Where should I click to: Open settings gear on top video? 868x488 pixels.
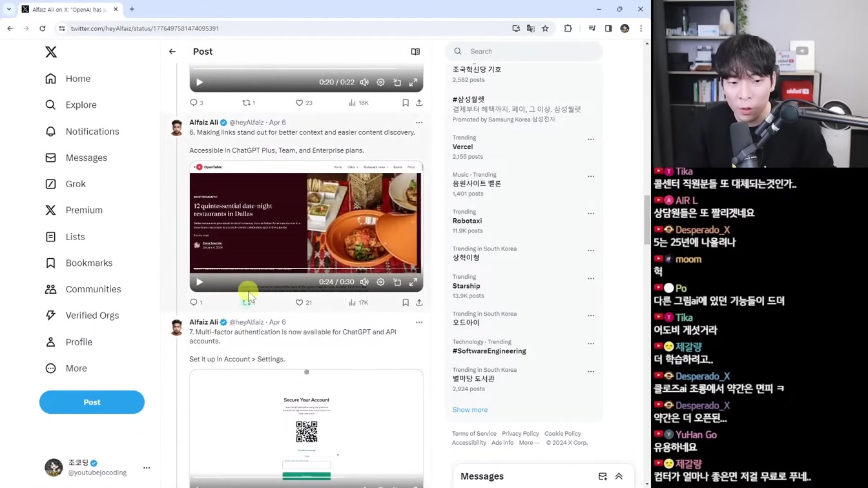[380, 83]
